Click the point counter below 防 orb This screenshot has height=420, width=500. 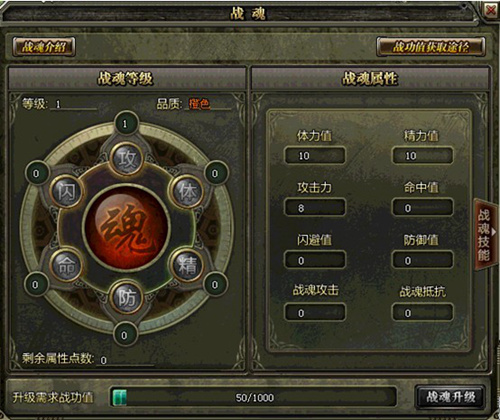pyautogui.click(x=125, y=335)
